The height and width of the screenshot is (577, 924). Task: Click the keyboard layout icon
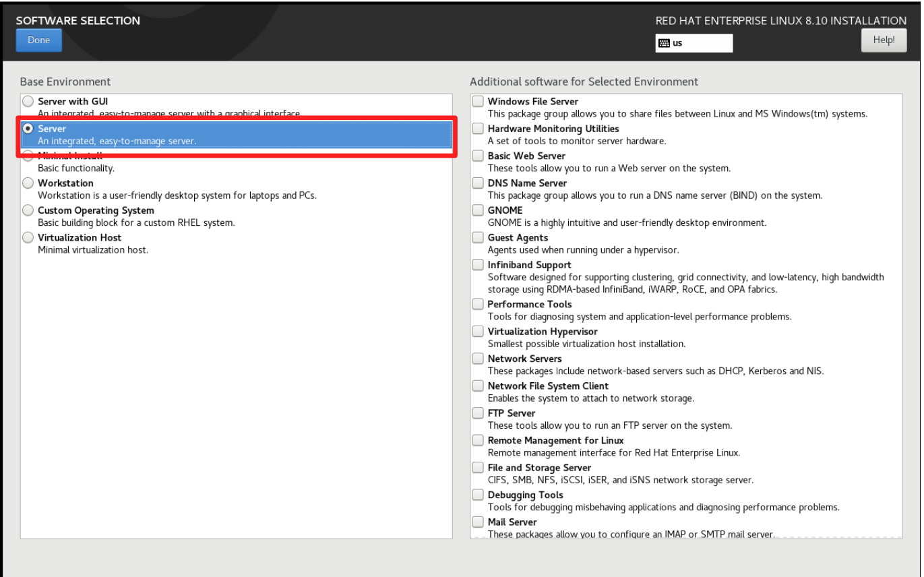point(665,43)
